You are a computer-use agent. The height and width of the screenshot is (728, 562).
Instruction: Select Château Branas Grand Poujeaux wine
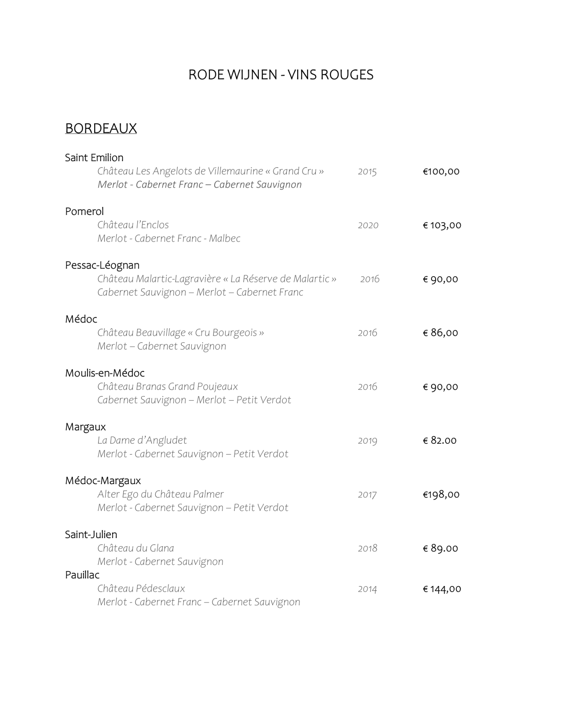pyautogui.click(x=168, y=387)
